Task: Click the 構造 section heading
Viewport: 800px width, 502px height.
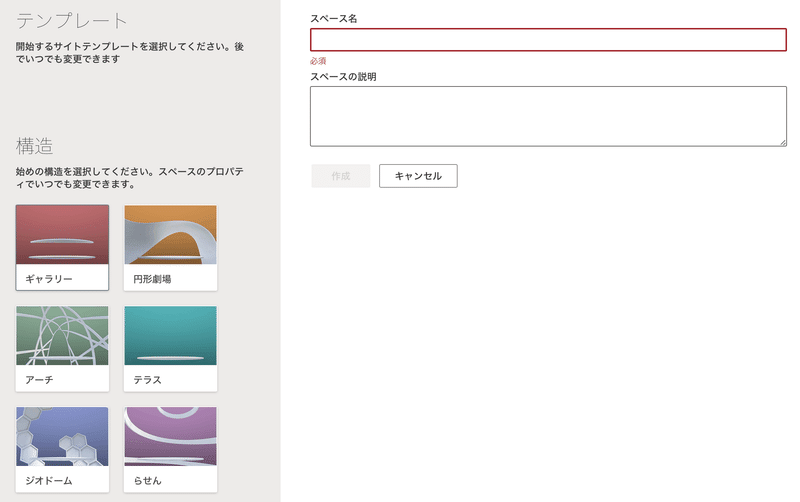Action: click(34, 146)
